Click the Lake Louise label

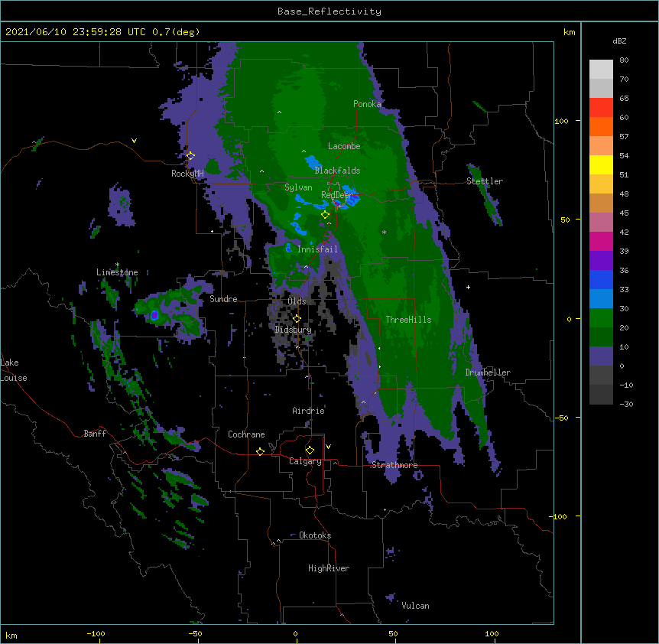point(14,370)
